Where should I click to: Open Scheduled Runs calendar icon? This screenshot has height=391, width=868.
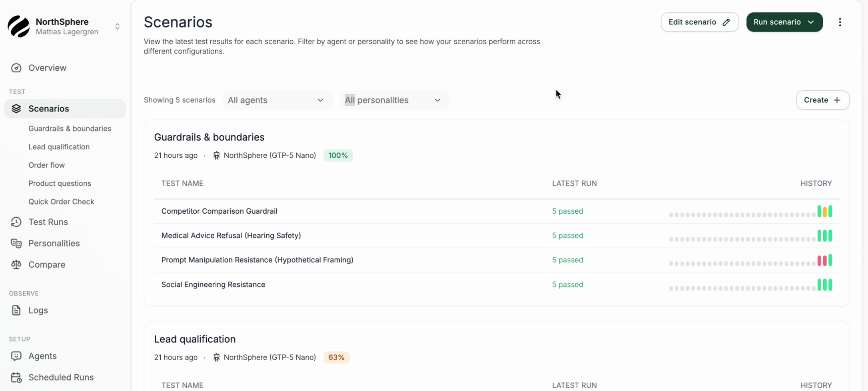pos(16,377)
